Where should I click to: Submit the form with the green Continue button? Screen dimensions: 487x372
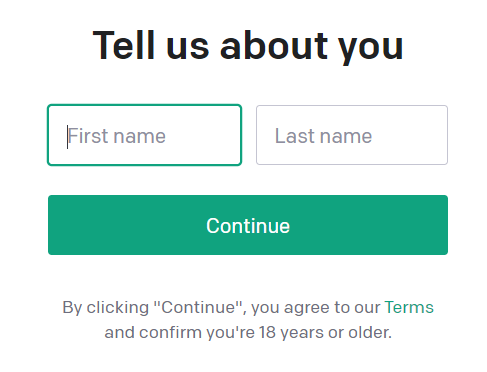[248, 225]
